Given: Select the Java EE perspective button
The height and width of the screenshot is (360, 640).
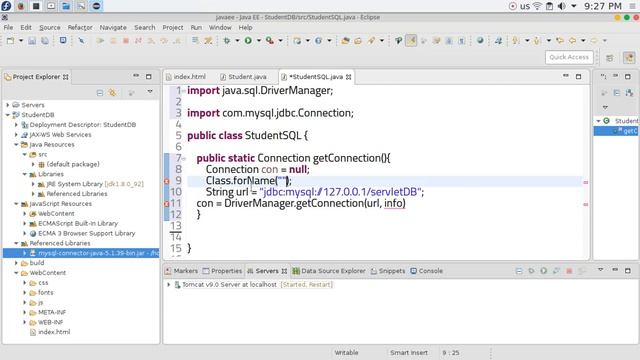Looking at the screenshot, I should tap(629, 58).
